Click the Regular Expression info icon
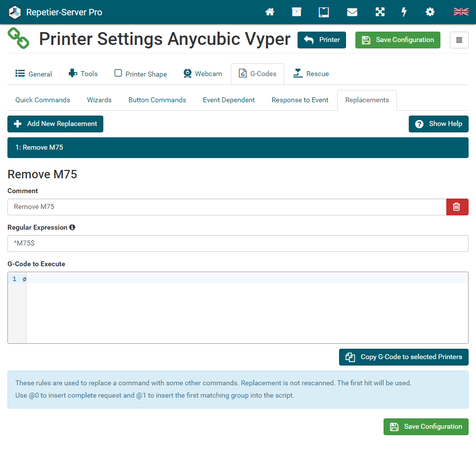Viewport: 476px width, 450px height. coord(72,227)
